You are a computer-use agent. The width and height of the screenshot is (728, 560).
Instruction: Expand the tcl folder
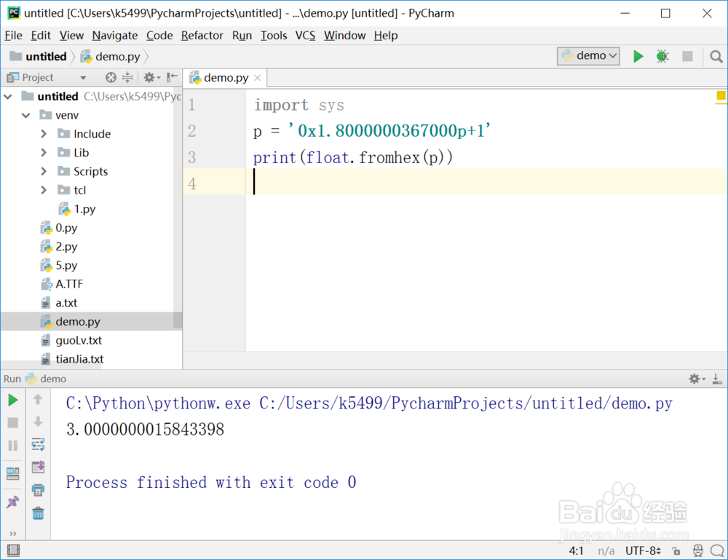point(44,190)
